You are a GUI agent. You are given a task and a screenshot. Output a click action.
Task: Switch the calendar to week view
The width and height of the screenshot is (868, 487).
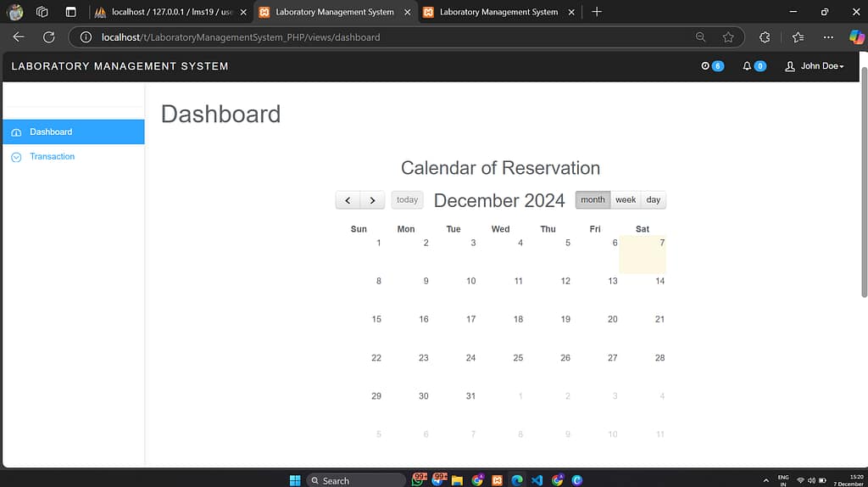626,200
